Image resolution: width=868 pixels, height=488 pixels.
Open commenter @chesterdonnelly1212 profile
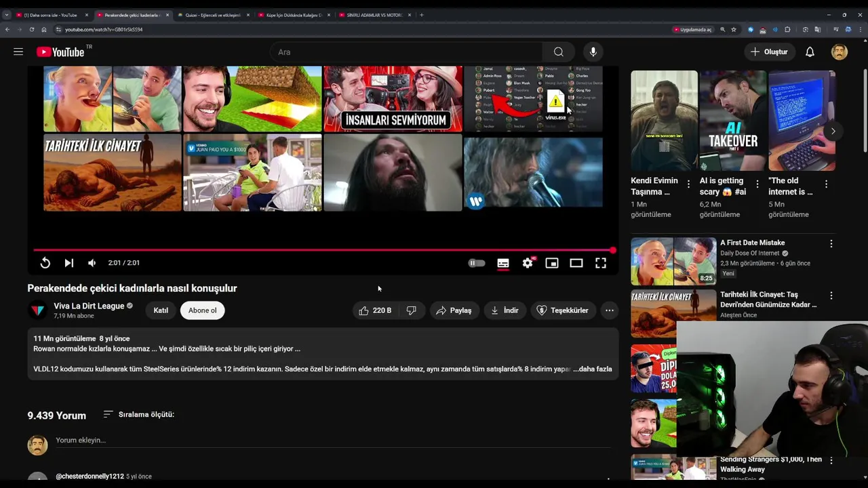pos(90,476)
